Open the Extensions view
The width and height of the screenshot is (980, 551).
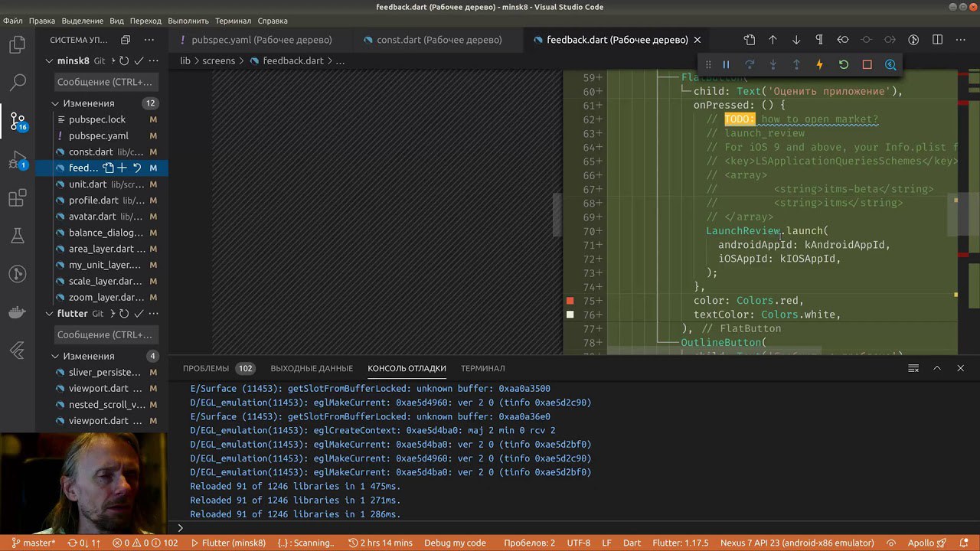pos(18,199)
